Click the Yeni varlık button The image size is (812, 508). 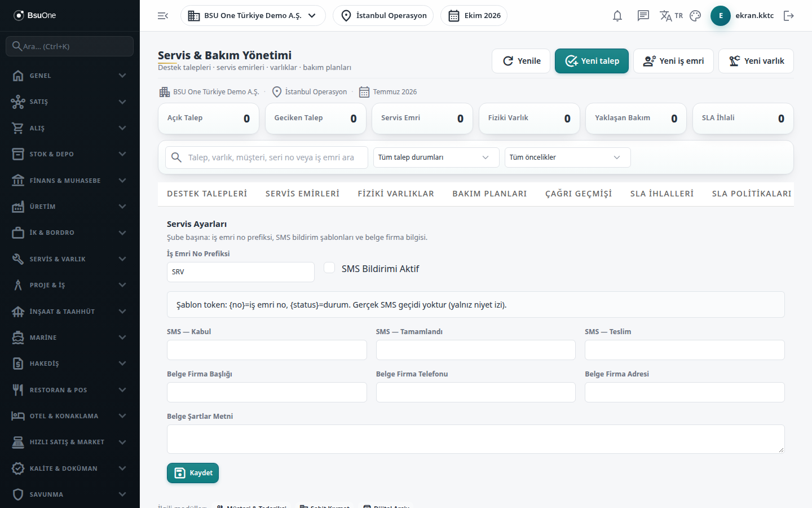click(x=756, y=61)
